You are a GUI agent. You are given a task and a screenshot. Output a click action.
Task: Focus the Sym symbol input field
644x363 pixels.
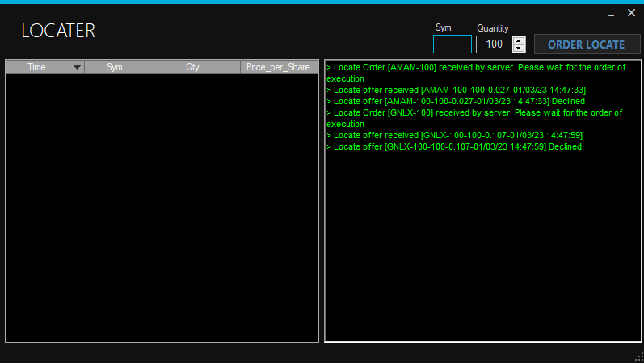click(452, 44)
